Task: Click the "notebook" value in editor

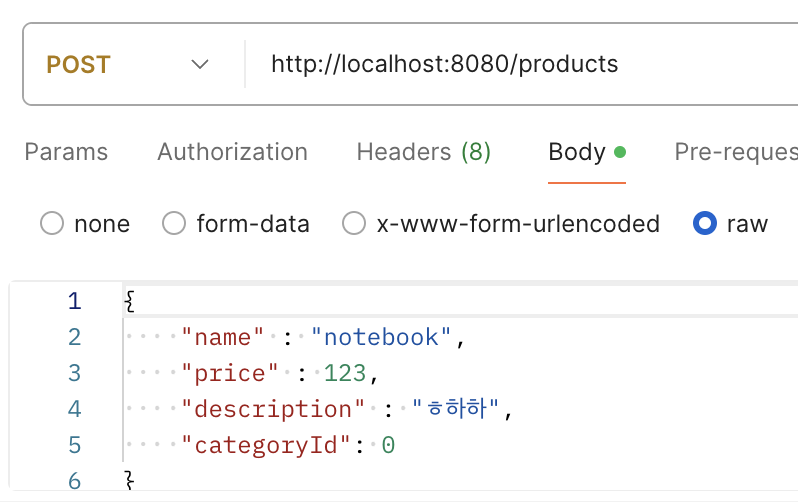Action: (381, 337)
